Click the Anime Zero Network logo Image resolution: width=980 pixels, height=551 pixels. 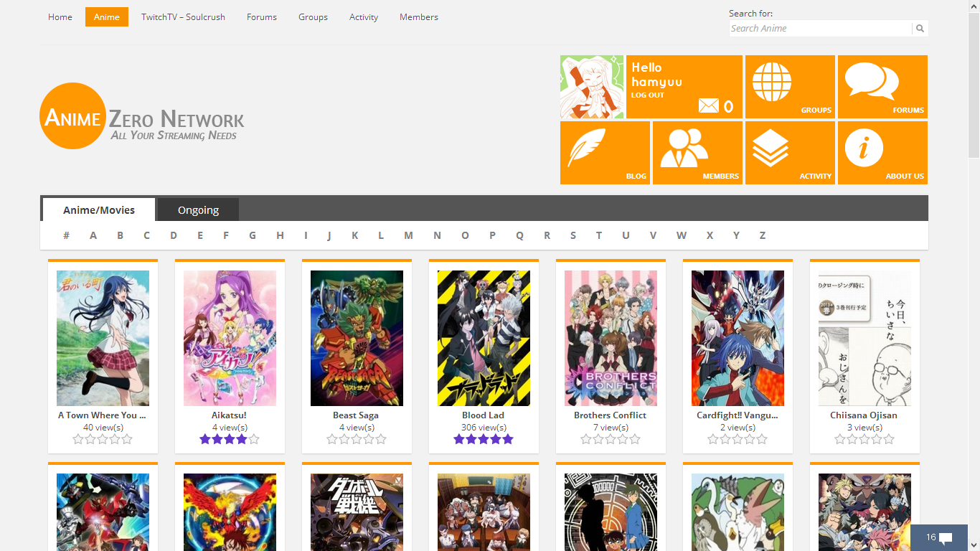tap(142, 116)
